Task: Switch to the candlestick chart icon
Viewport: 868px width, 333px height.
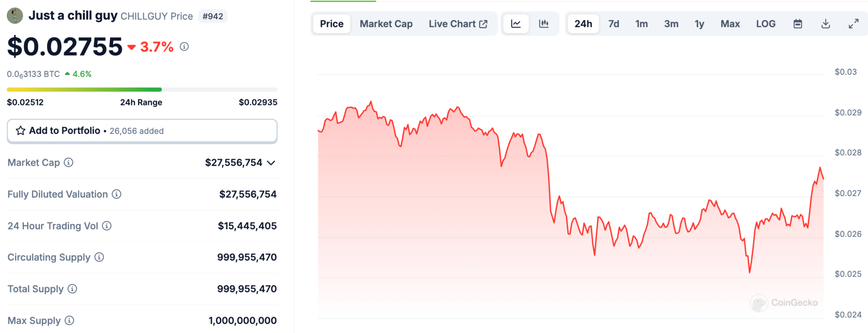Action: click(544, 24)
